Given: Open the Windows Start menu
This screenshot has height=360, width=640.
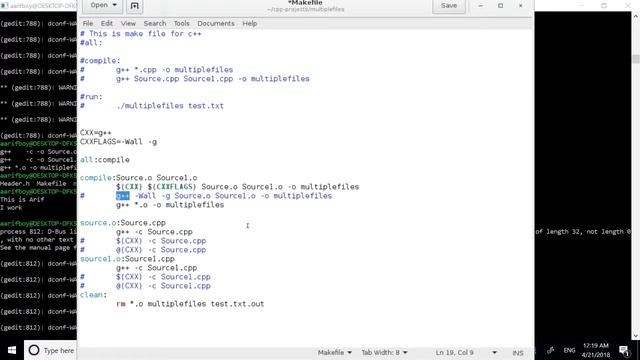Looking at the screenshot, I should (x=12, y=350).
